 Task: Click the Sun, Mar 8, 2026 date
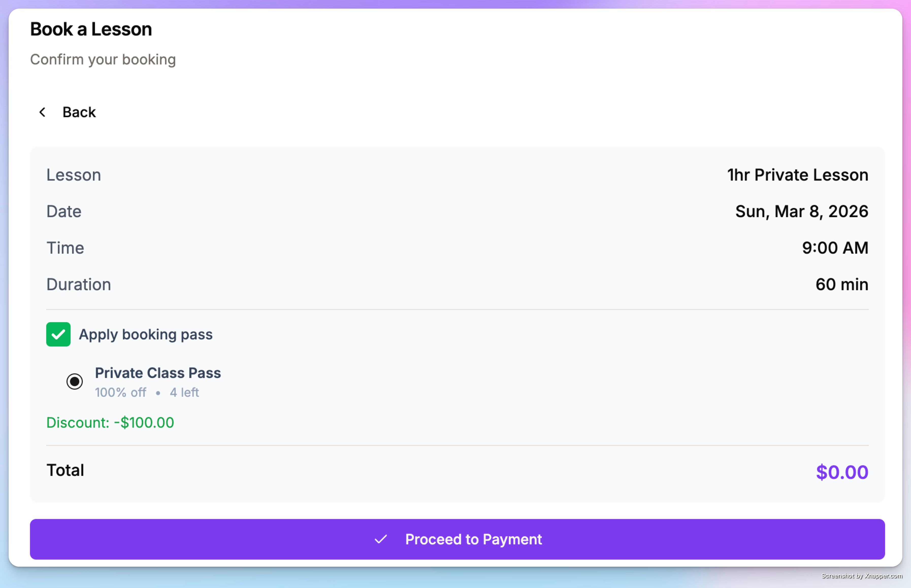tap(802, 211)
